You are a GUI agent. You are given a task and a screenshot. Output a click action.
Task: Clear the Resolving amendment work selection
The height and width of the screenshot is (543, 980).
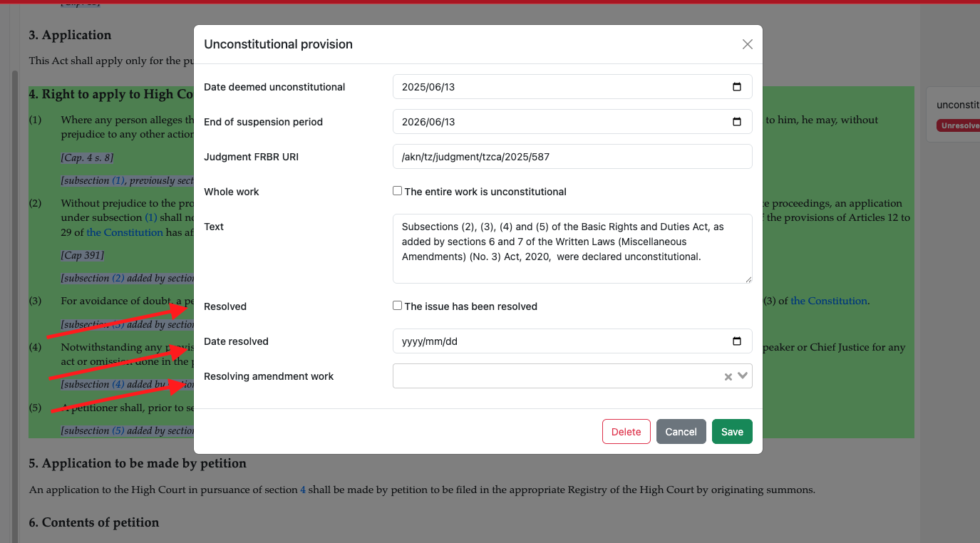728,377
